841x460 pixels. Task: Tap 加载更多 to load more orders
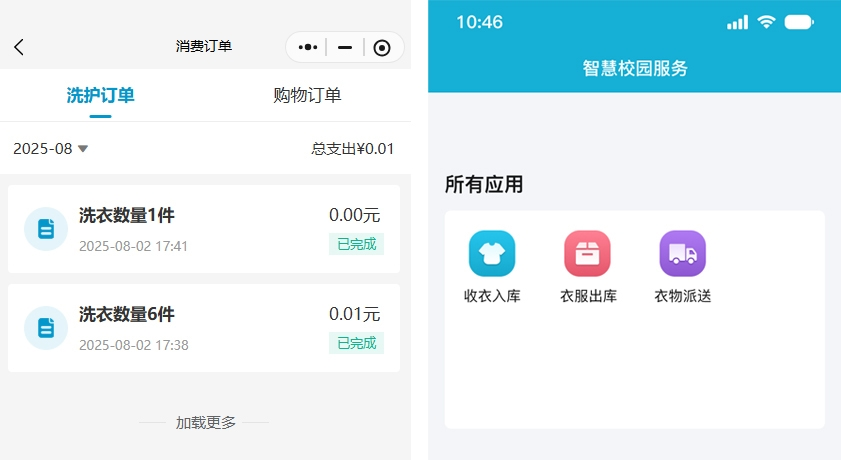[206, 423]
